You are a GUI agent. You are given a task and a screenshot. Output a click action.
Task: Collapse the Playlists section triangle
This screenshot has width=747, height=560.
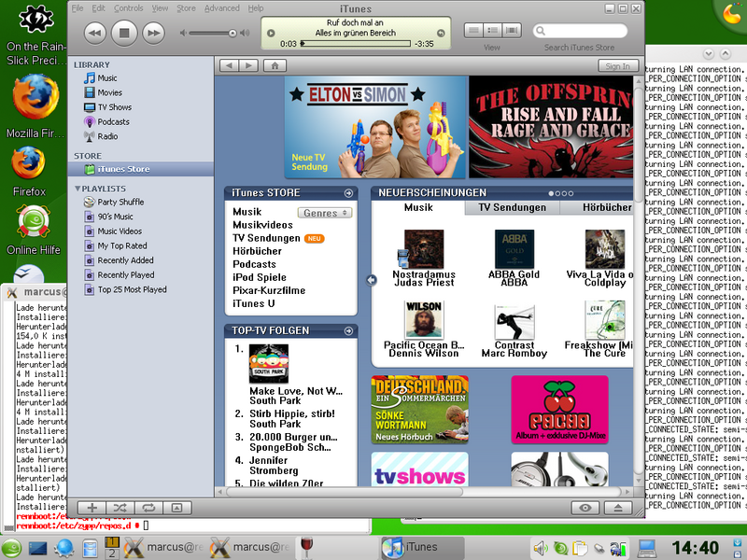pos(78,188)
